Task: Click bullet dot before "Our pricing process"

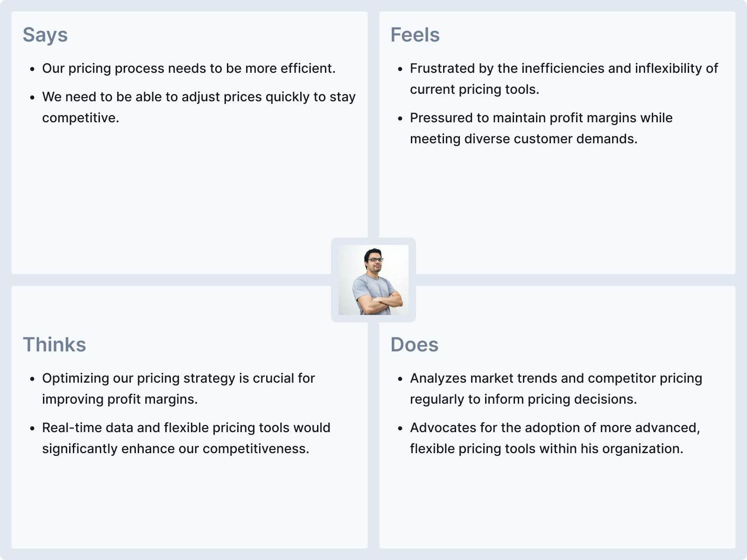Action: click(x=32, y=69)
